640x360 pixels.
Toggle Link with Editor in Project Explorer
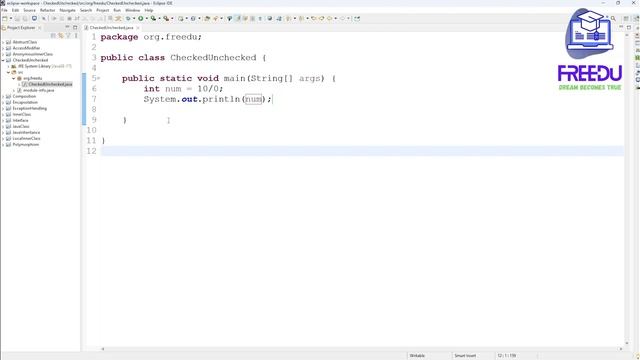click(60, 36)
